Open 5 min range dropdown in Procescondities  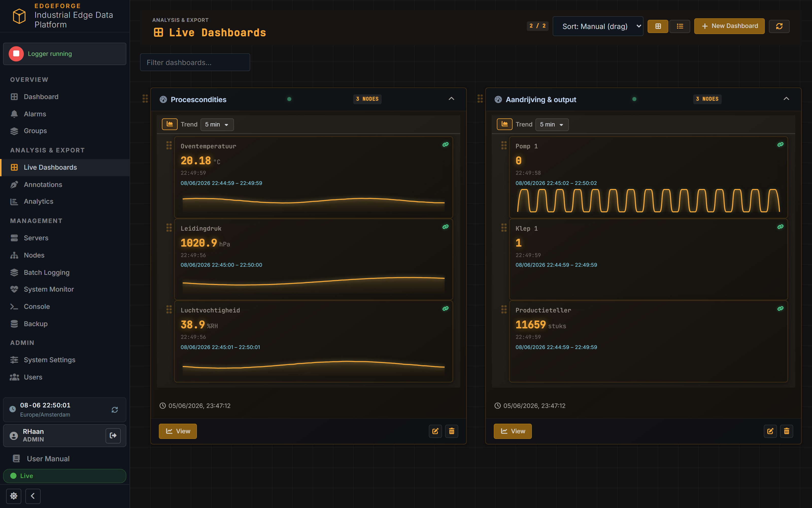point(217,125)
